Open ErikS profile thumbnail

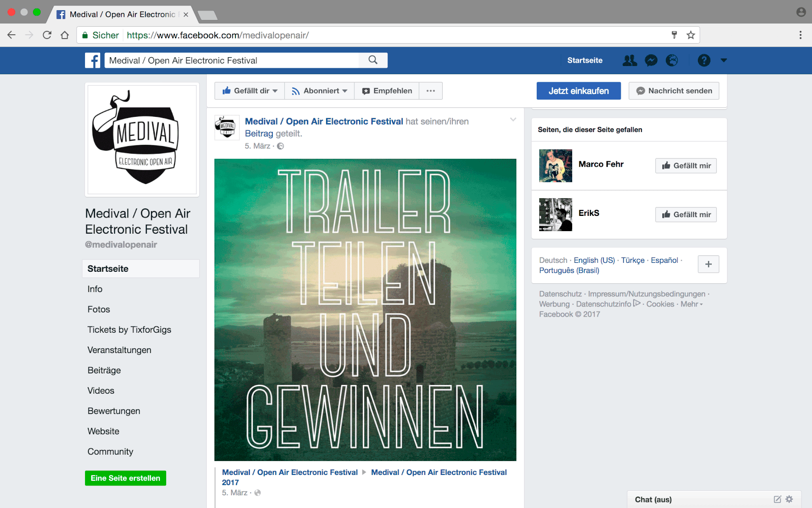tap(556, 215)
